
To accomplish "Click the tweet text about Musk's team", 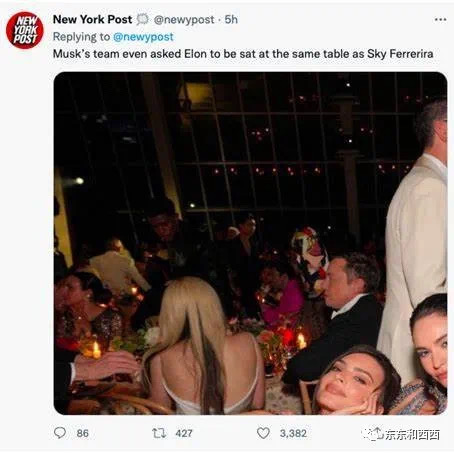I will [x=243, y=54].
